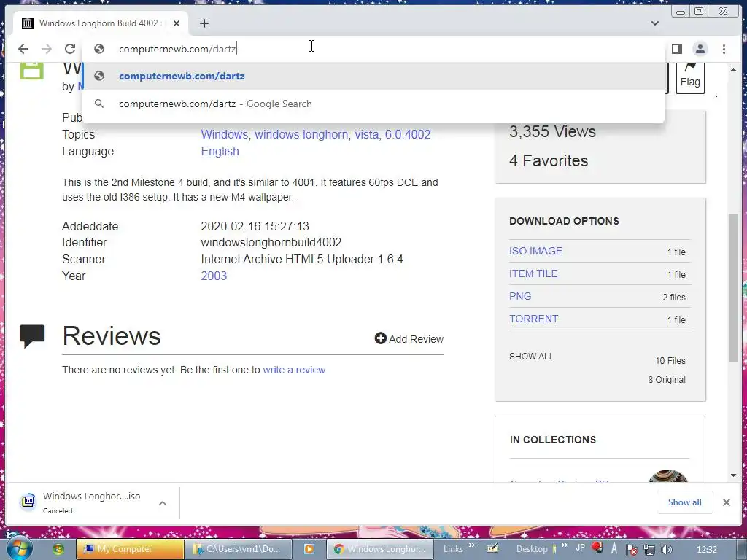
Task: Open the Chrome three-dot menu
Action: (x=724, y=49)
